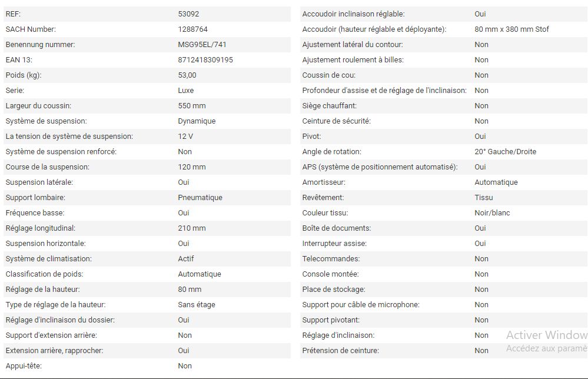Click the 12 V suspension voltage value
The image size is (588, 379).
[x=185, y=137]
